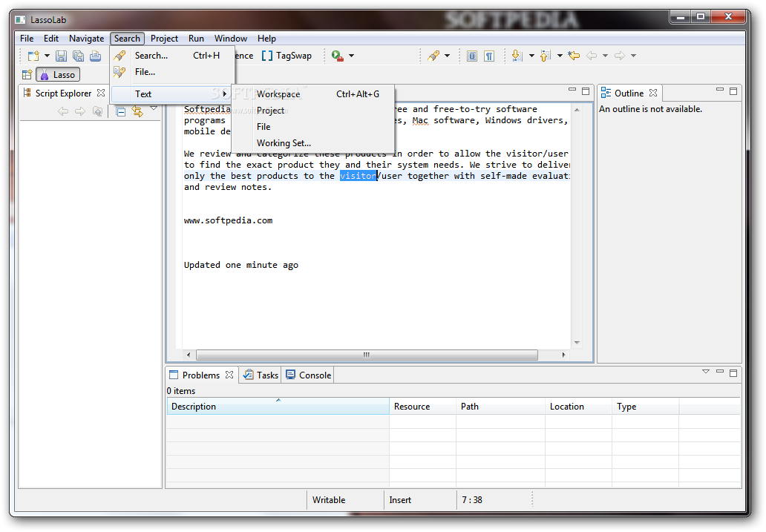Click the Next Annotation down arrow icon
Image resolution: width=766 pixels, height=532 pixels.
click(517, 56)
